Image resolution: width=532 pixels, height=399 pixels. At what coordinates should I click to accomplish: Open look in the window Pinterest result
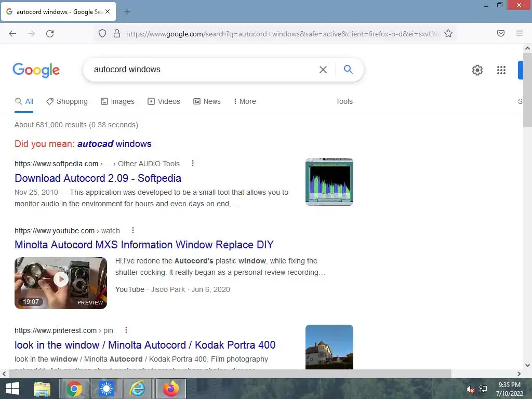(145, 345)
